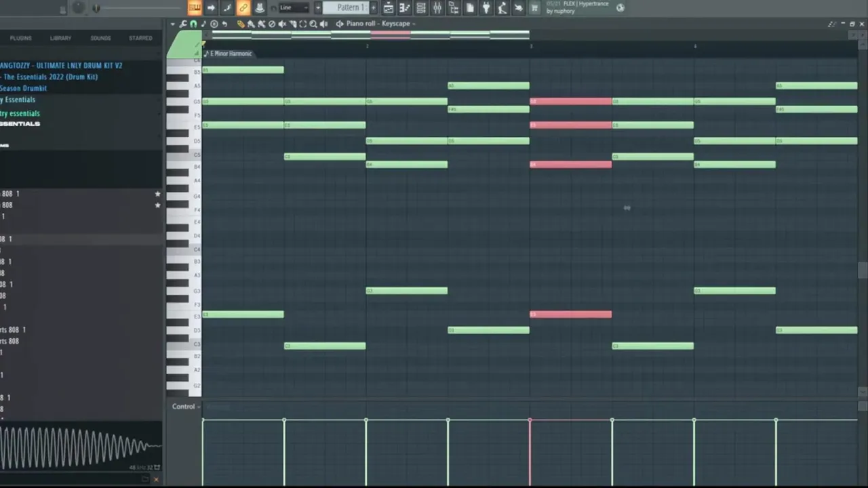The width and height of the screenshot is (868, 488).
Task: Click the globe news icon
Action: 620,7
